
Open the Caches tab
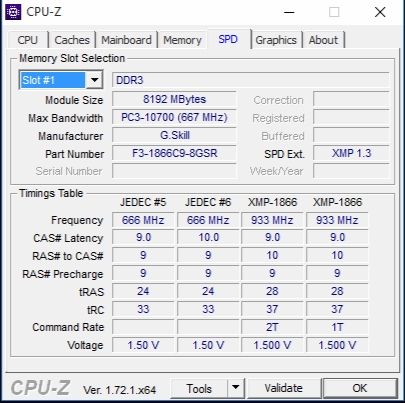72,40
